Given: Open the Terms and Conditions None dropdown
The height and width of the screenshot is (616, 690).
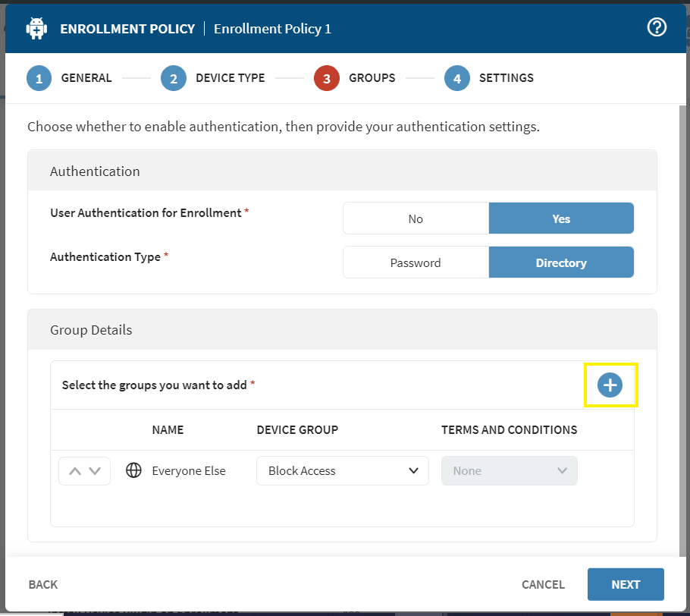Looking at the screenshot, I should (509, 470).
